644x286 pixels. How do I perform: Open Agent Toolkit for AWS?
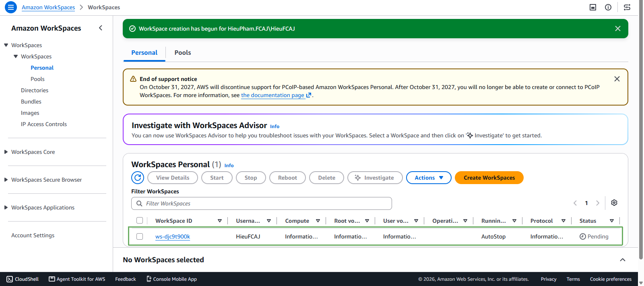(x=77, y=279)
